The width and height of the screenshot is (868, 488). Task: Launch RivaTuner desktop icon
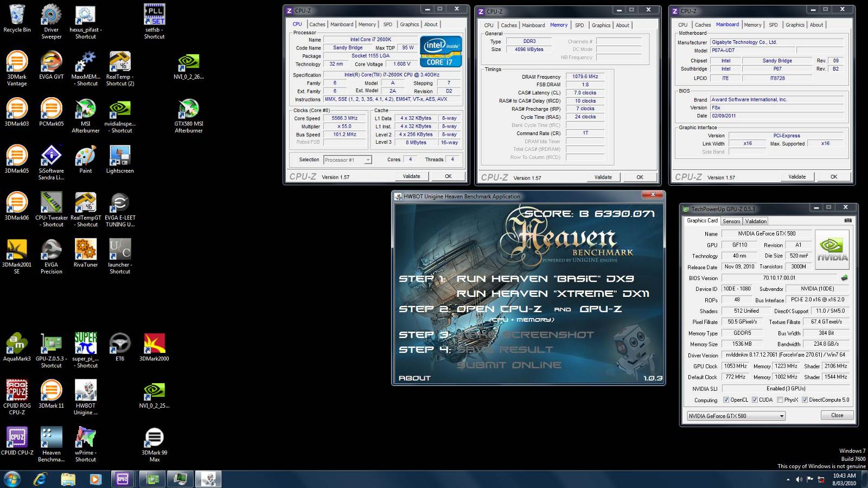[x=86, y=253]
